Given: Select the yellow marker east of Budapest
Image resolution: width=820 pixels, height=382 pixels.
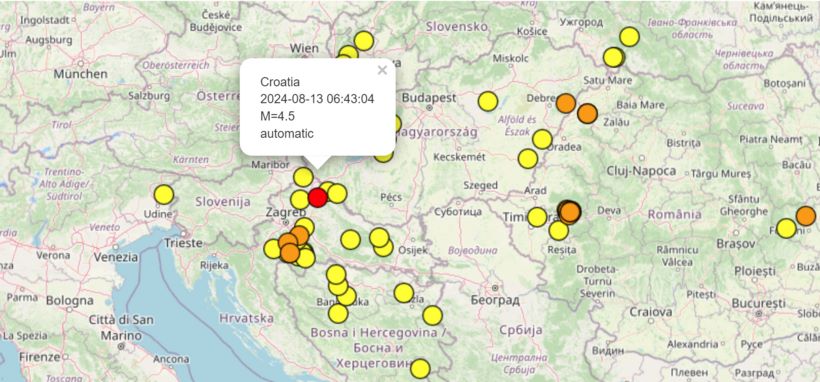Looking at the screenshot, I should [487, 102].
